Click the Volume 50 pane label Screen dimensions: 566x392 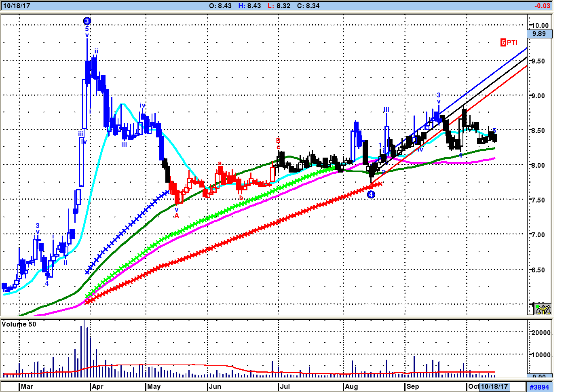[x=19, y=324]
